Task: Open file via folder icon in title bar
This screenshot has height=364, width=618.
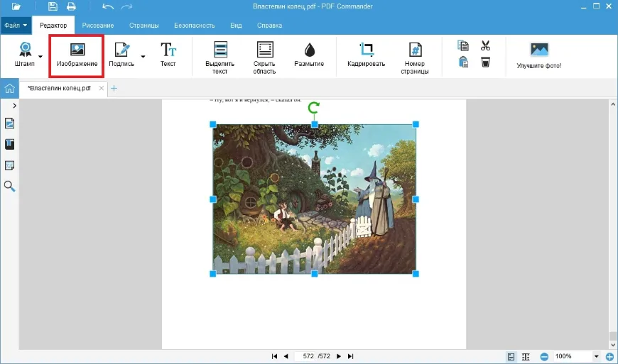Action: pyautogui.click(x=16, y=6)
